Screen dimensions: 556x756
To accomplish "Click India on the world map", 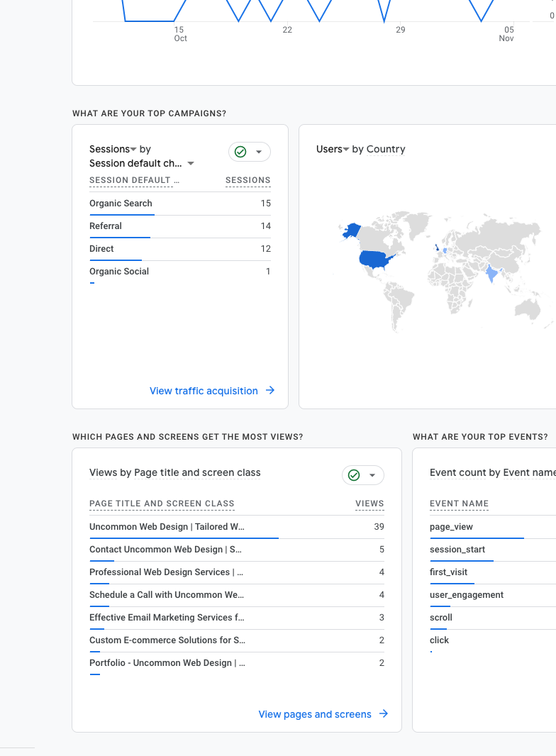I will click(x=491, y=273).
